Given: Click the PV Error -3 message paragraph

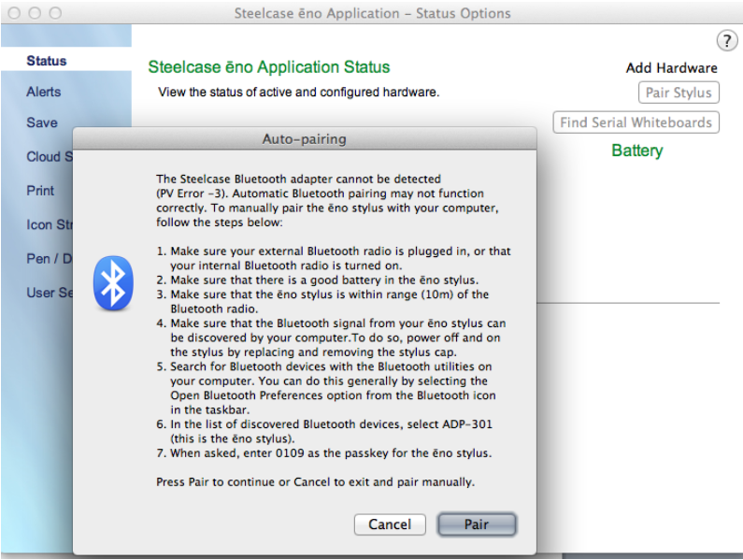Looking at the screenshot, I should pyautogui.click(x=327, y=201).
